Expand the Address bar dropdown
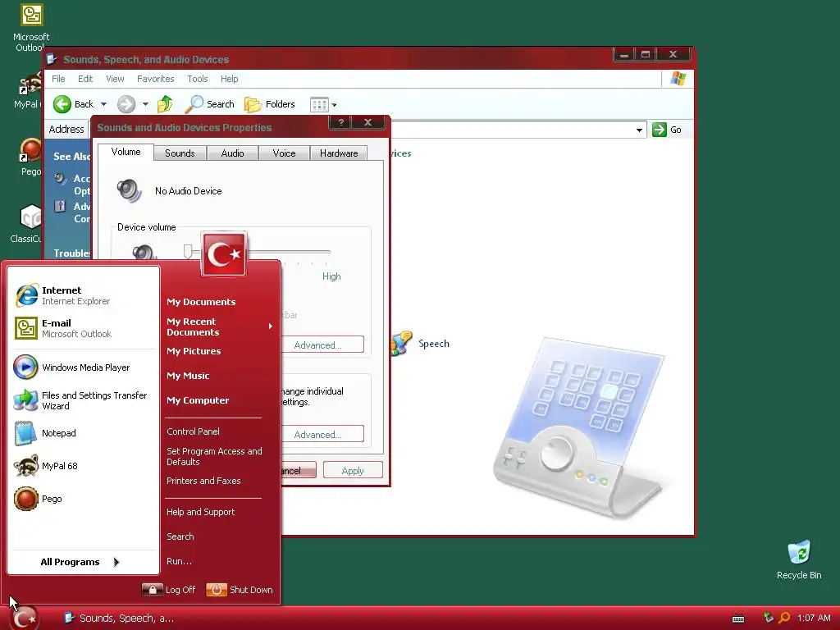 point(639,130)
